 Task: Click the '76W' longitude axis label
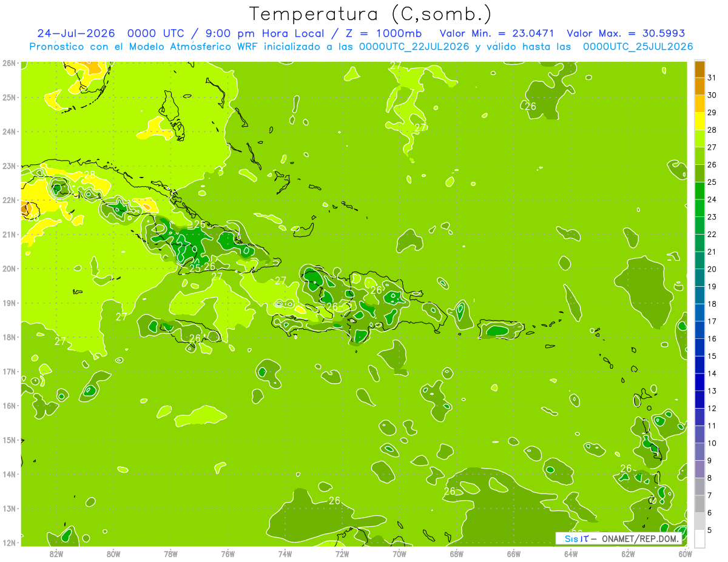click(228, 554)
